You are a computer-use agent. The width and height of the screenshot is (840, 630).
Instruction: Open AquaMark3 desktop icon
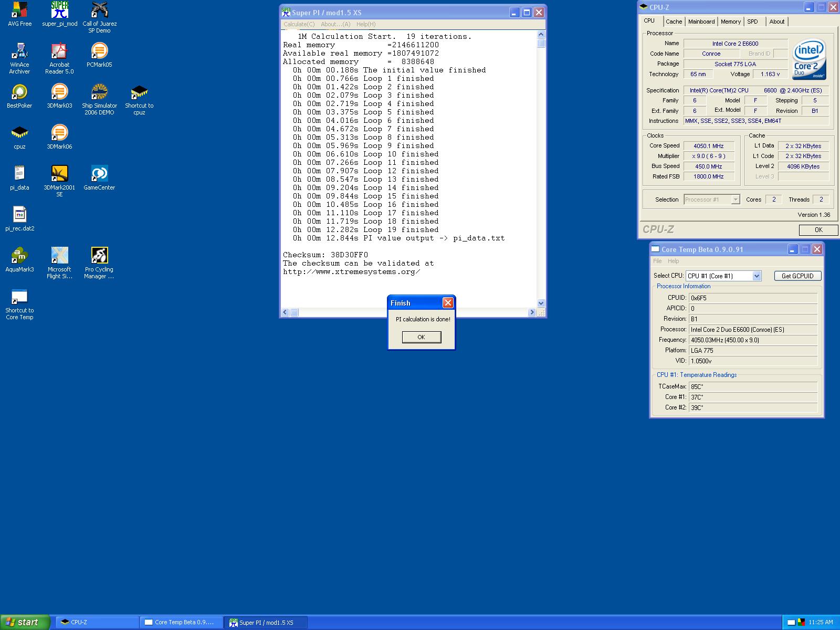tap(19, 260)
